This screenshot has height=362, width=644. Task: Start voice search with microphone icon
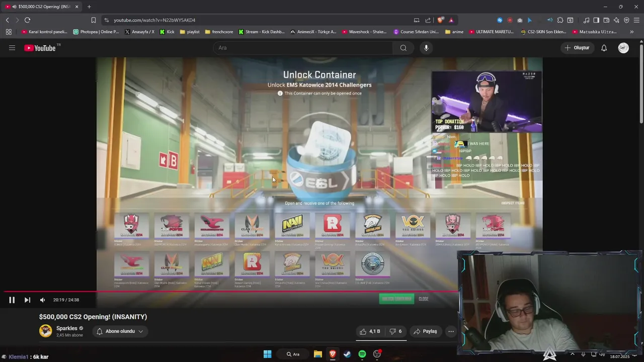426,48
